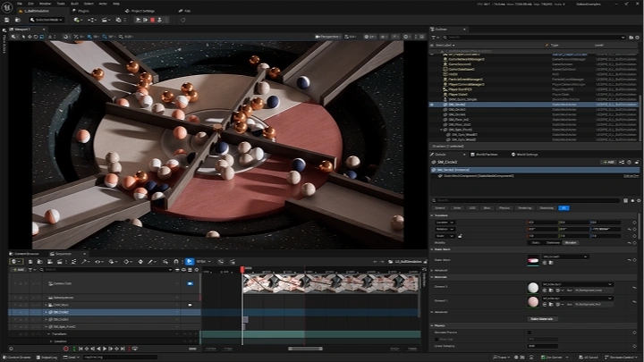This screenshot has width=644, height=362.
Task: Click the Sequencer record button
Action: 65,349
